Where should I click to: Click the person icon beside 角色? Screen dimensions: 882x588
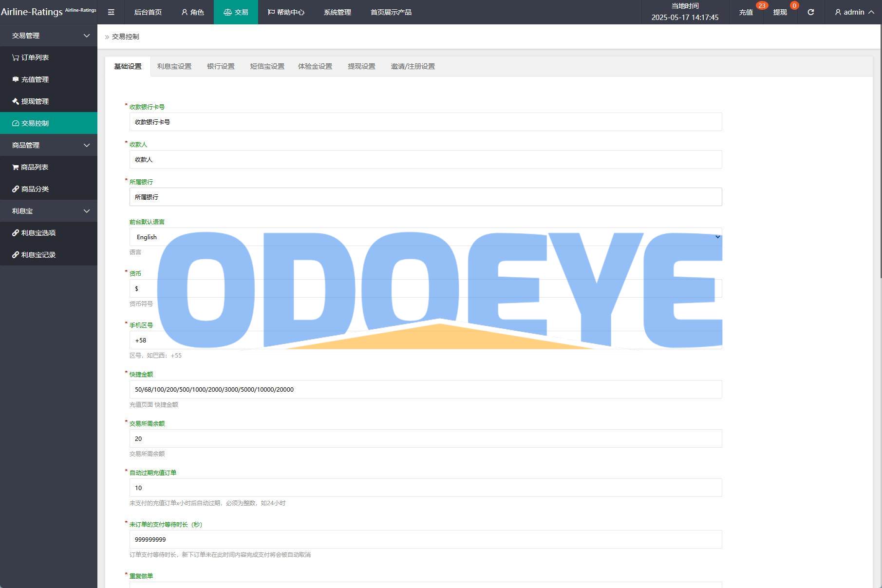click(185, 12)
